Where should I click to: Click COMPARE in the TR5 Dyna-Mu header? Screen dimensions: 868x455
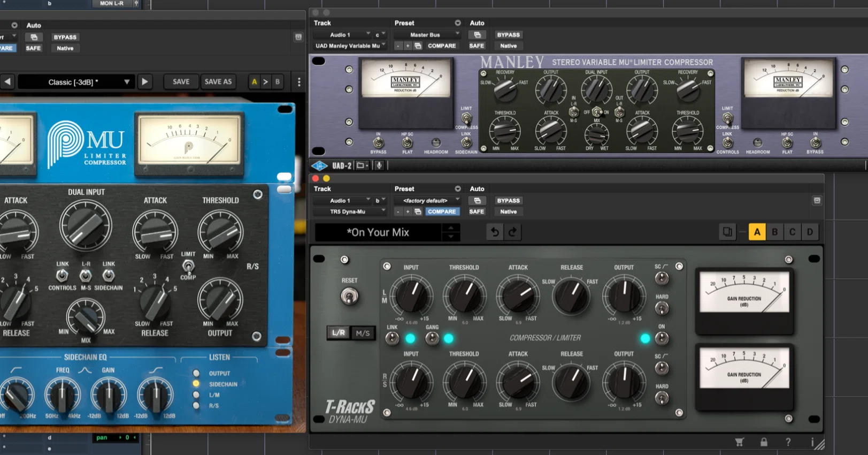tap(442, 211)
